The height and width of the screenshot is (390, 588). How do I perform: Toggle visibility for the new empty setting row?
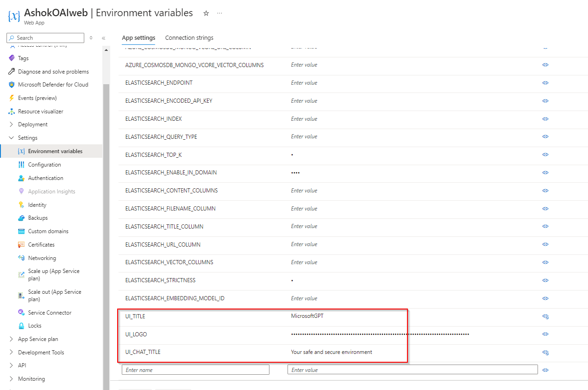tap(545, 370)
